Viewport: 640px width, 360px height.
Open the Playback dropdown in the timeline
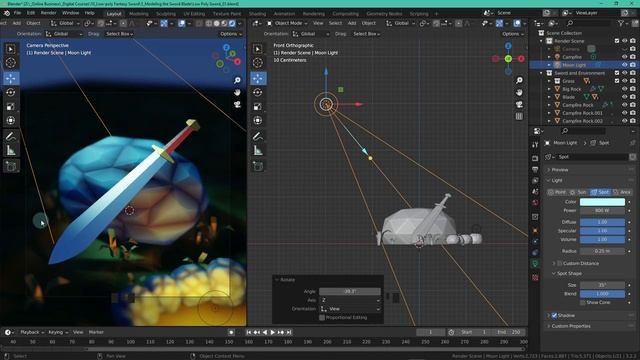(x=32, y=332)
